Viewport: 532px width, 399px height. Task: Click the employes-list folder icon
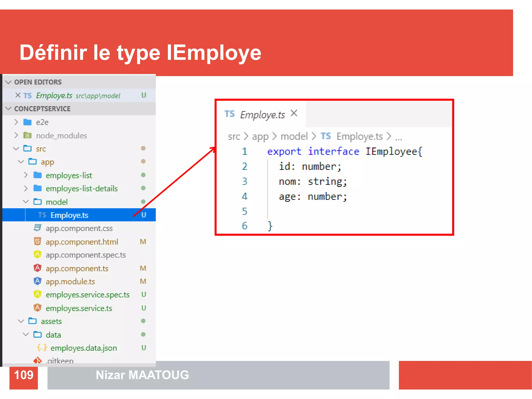pyautogui.click(x=37, y=175)
